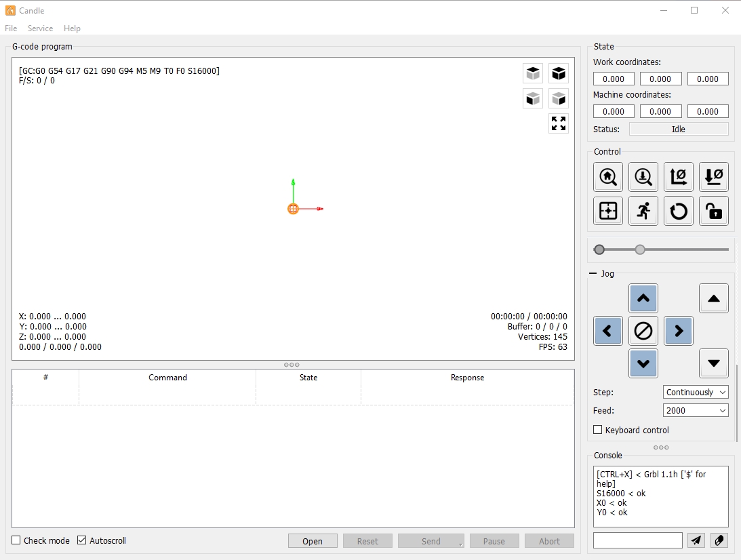This screenshot has height=560, width=741.
Task: Enable the Check mode checkbox
Action: (16, 540)
